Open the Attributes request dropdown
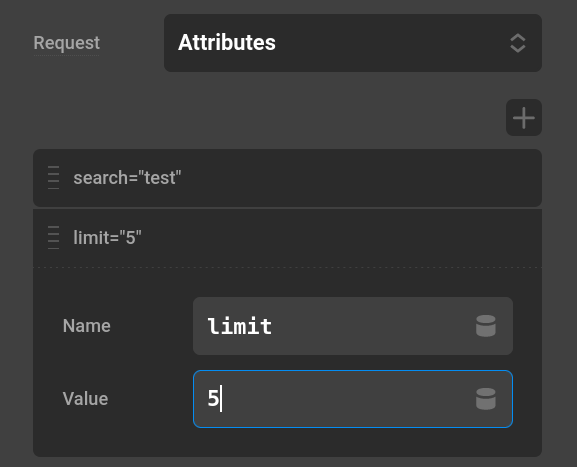 click(353, 43)
